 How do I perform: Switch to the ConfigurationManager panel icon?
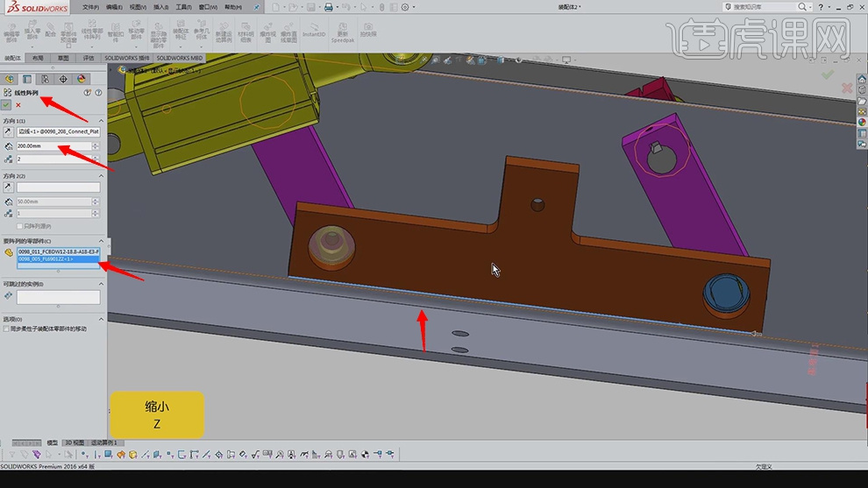point(45,79)
